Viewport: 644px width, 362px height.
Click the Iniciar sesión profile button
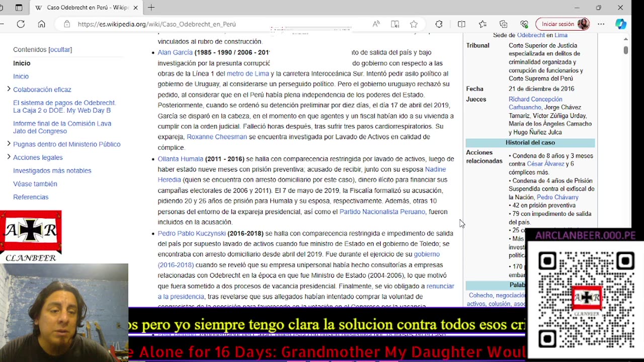pyautogui.click(x=562, y=24)
